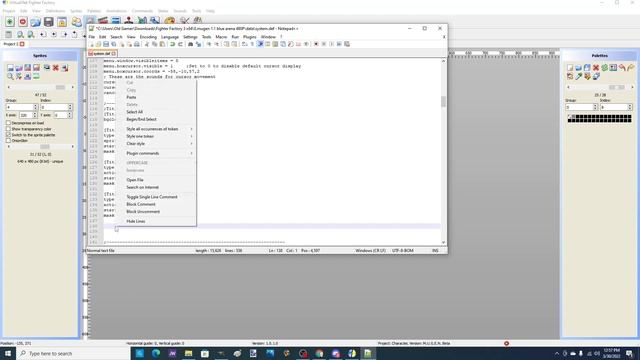This screenshot has width=640, height=360.
Task: Click the Sprites Index spinner arrows
Action: (70, 107)
